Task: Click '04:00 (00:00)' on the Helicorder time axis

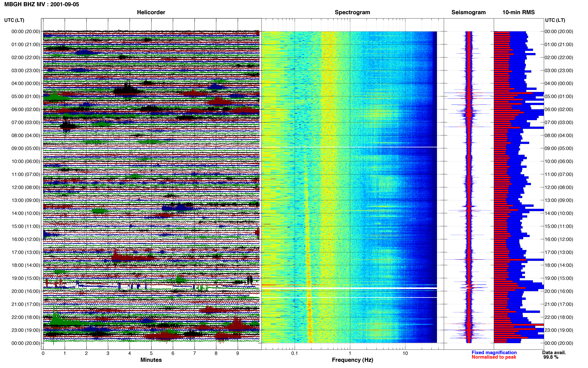Action: [x=26, y=83]
